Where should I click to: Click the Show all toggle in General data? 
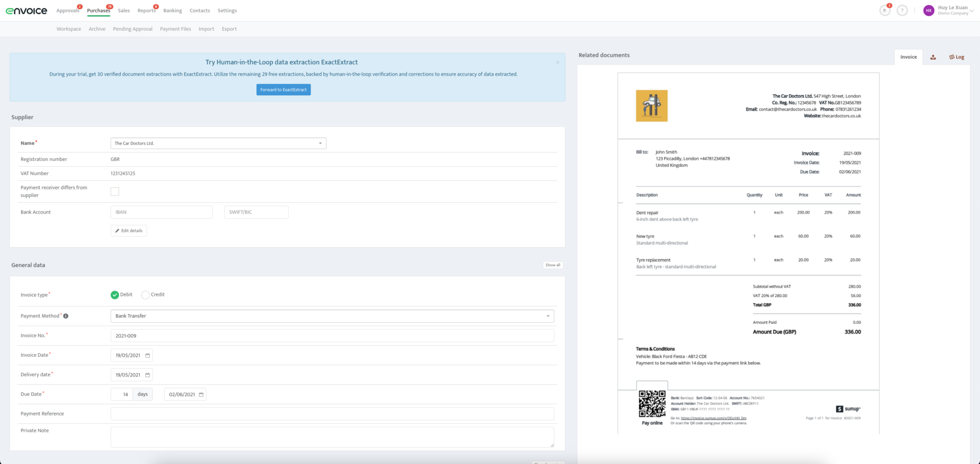(553, 265)
